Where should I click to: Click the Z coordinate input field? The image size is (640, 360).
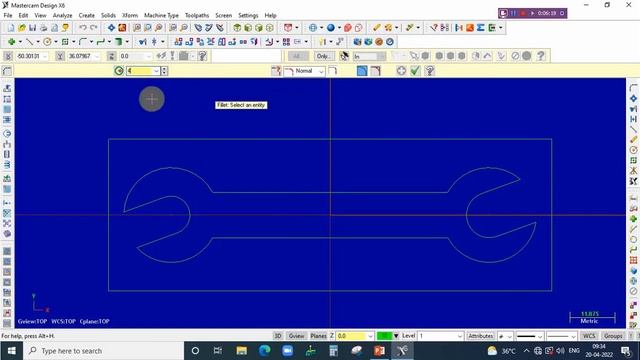tap(136, 56)
